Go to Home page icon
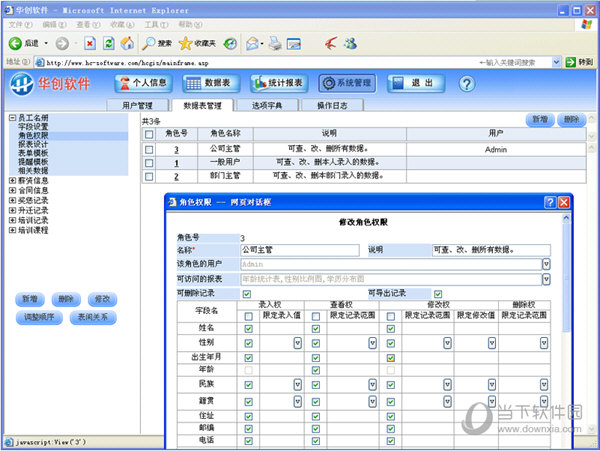 pos(127,43)
